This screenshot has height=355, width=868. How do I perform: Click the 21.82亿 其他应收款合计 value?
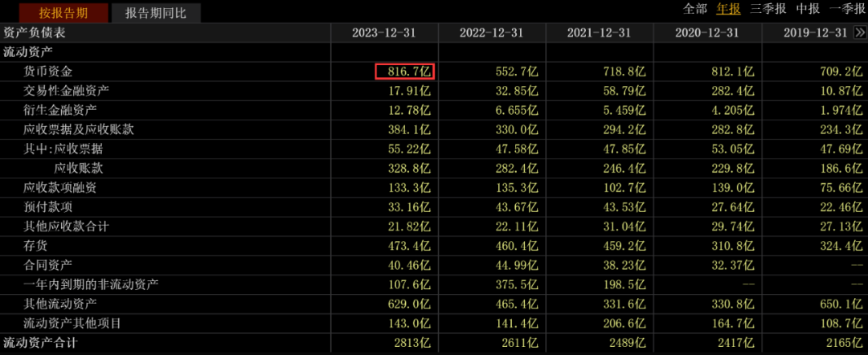(x=408, y=226)
